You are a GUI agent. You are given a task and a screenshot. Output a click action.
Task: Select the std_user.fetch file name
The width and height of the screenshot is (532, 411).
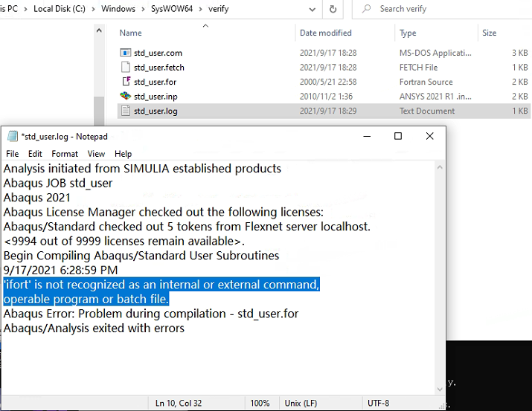[158, 68]
